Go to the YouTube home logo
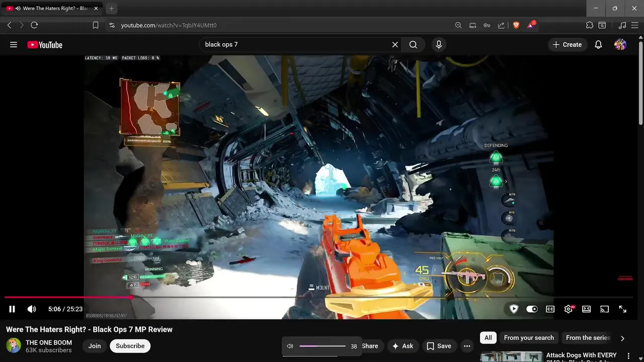Screen dimensions: 644x362 45,45
